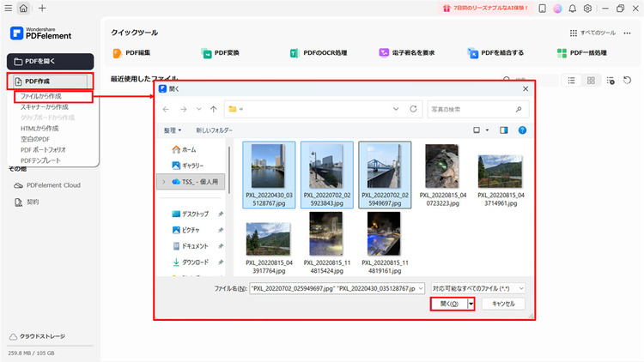Expand the TSS_ - 個人用 tree node
Image resolution: width=644 pixels, height=362 pixels.
pos(163,182)
